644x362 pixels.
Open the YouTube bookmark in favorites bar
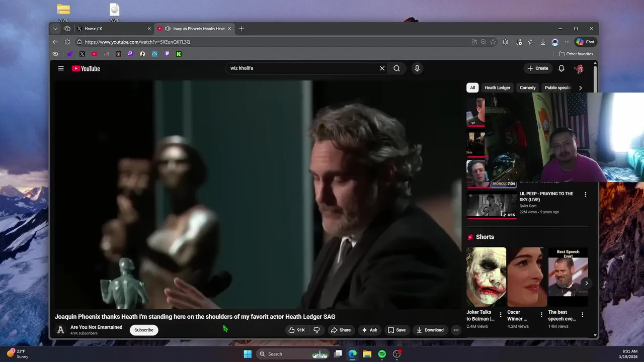tap(94, 54)
